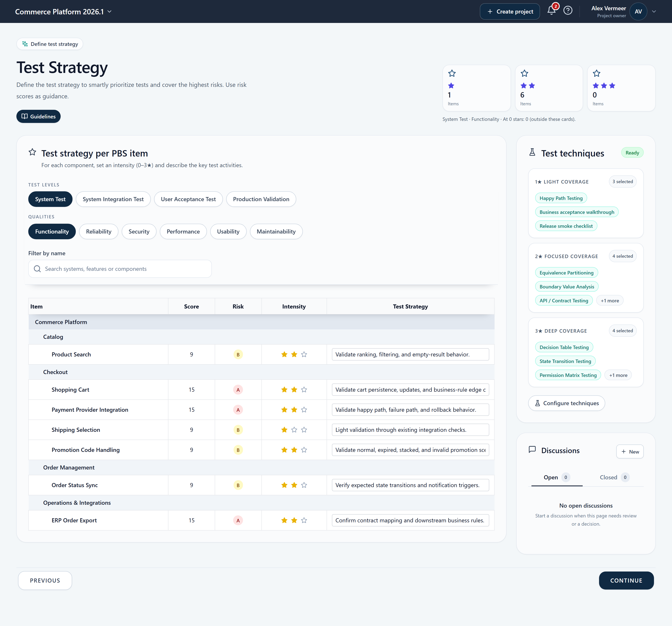
Task: Click the two-star summary card
Action: (x=549, y=88)
